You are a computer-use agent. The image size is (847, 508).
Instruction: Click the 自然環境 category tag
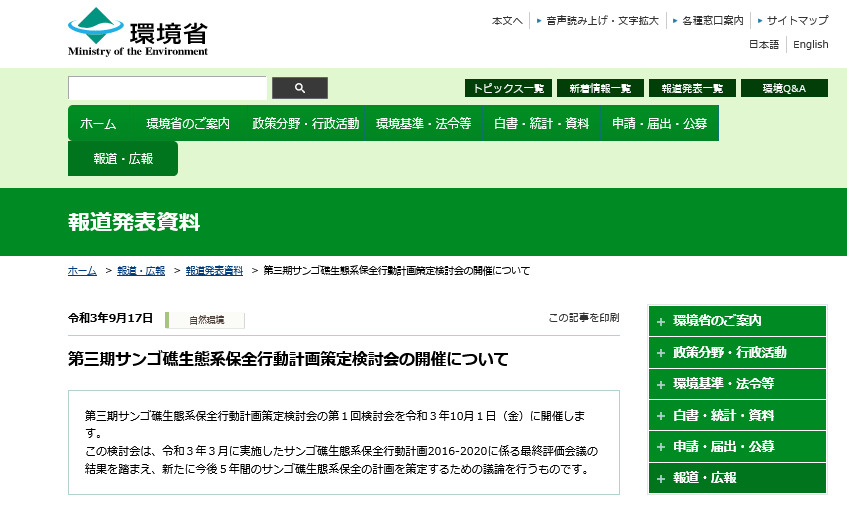click(x=206, y=320)
